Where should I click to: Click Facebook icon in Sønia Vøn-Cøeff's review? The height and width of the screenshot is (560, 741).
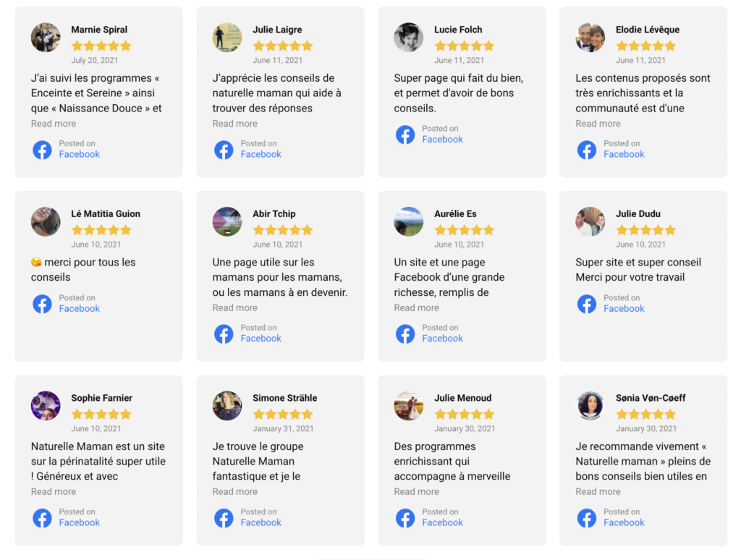587,518
